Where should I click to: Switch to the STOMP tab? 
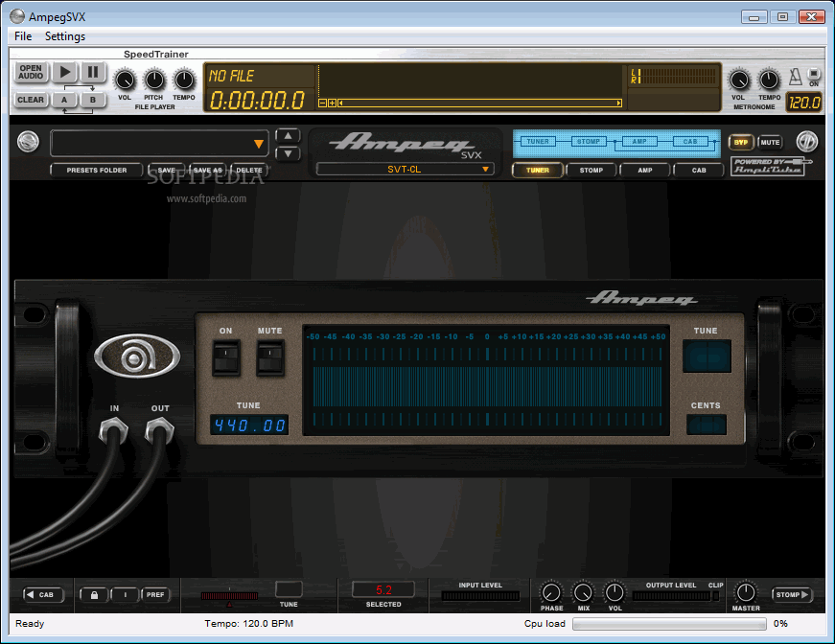591,171
